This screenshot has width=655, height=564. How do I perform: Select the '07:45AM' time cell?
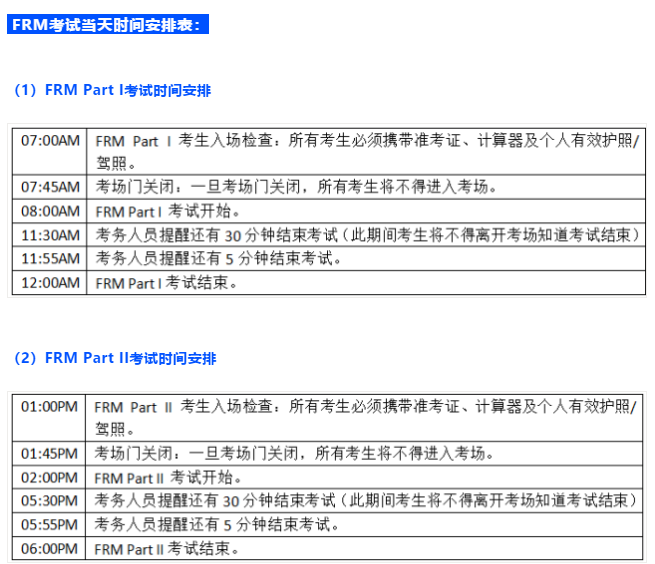(50, 187)
